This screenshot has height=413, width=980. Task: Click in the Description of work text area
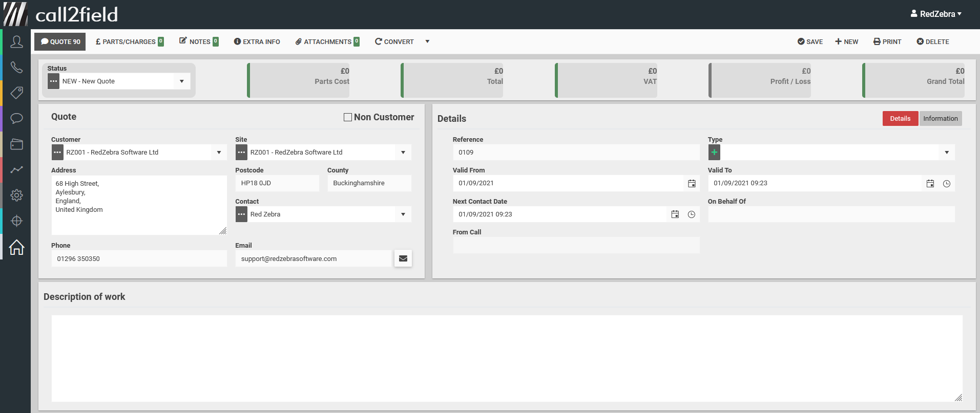[507, 358]
